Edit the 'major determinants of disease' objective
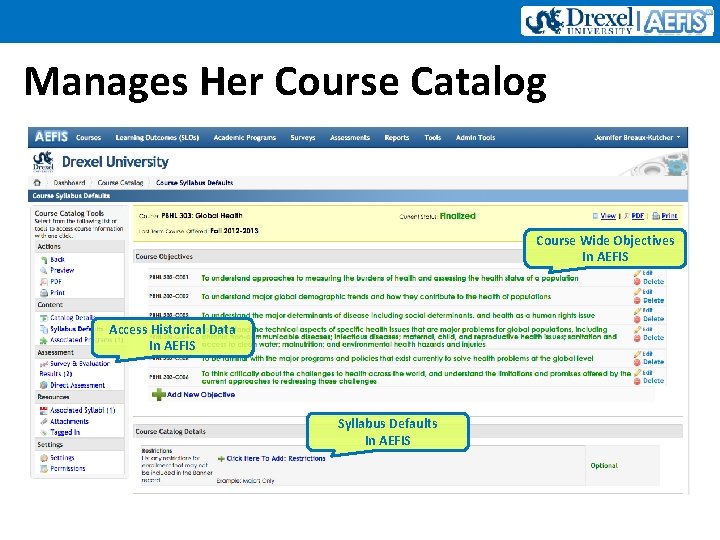This screenshot has height=540, width=720. 647,310
